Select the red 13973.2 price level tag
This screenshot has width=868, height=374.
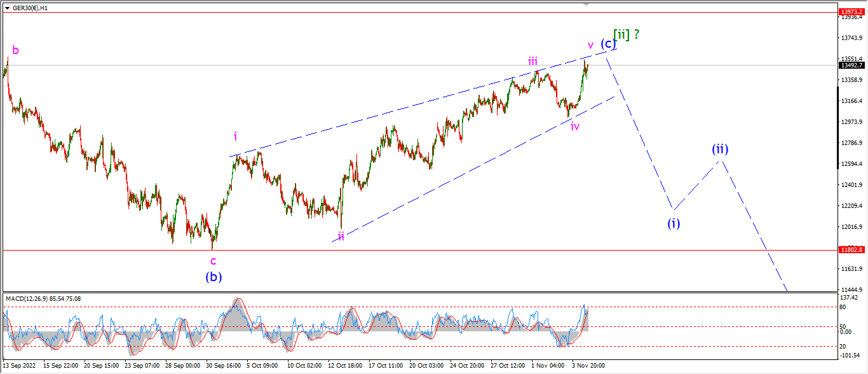851,11
